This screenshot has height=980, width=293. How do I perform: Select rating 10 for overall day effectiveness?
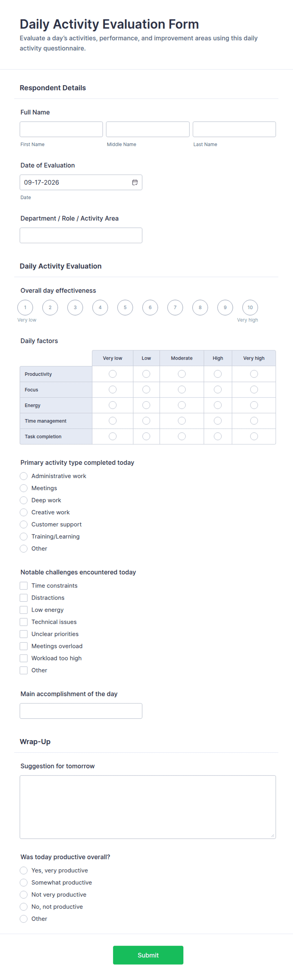[x=250, y=307]
